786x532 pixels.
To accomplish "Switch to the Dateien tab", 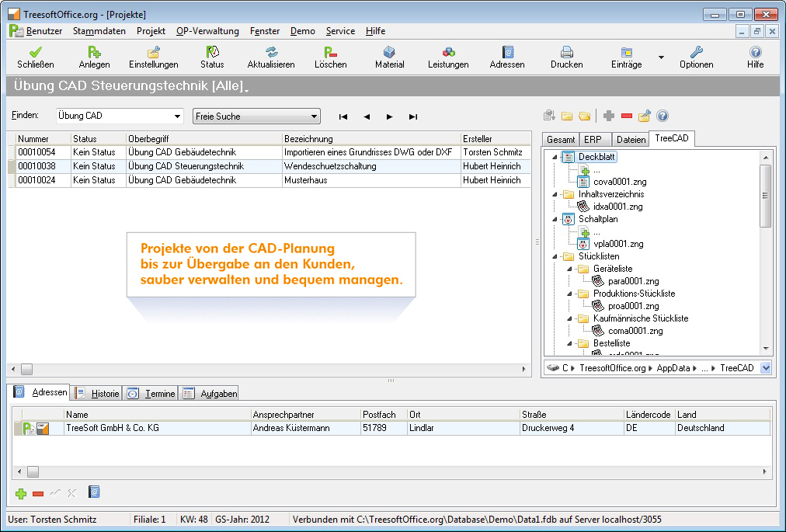I will [x=631, y=140].
